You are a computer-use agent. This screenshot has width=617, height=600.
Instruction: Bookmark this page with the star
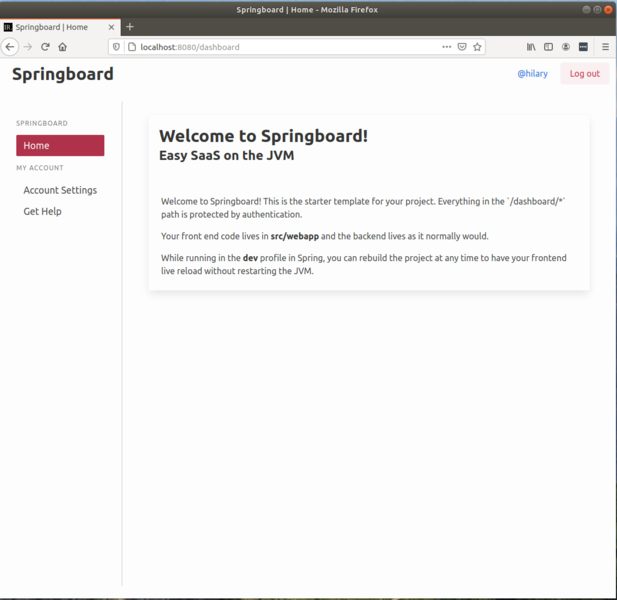point(477,47)
